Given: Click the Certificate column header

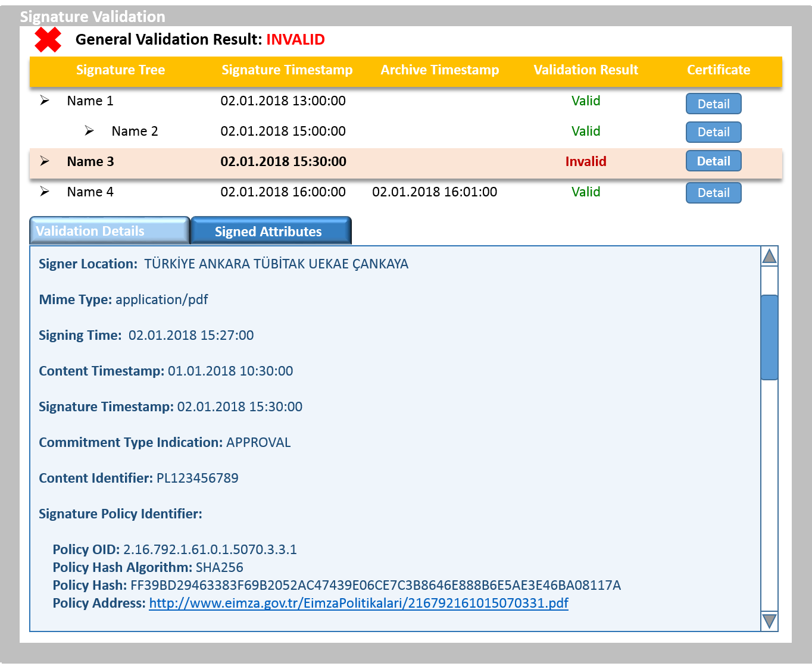Looking at the screenshot, I should (719, 70).
